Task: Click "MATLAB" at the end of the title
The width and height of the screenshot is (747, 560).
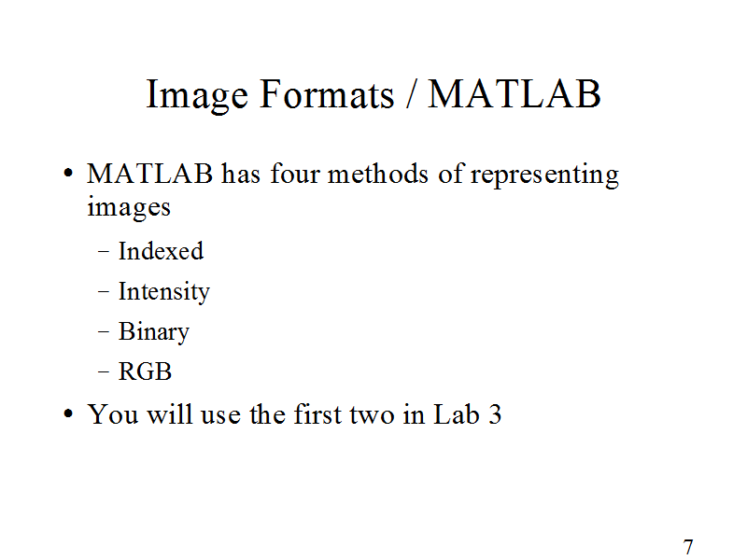Action: coord(514,95)
